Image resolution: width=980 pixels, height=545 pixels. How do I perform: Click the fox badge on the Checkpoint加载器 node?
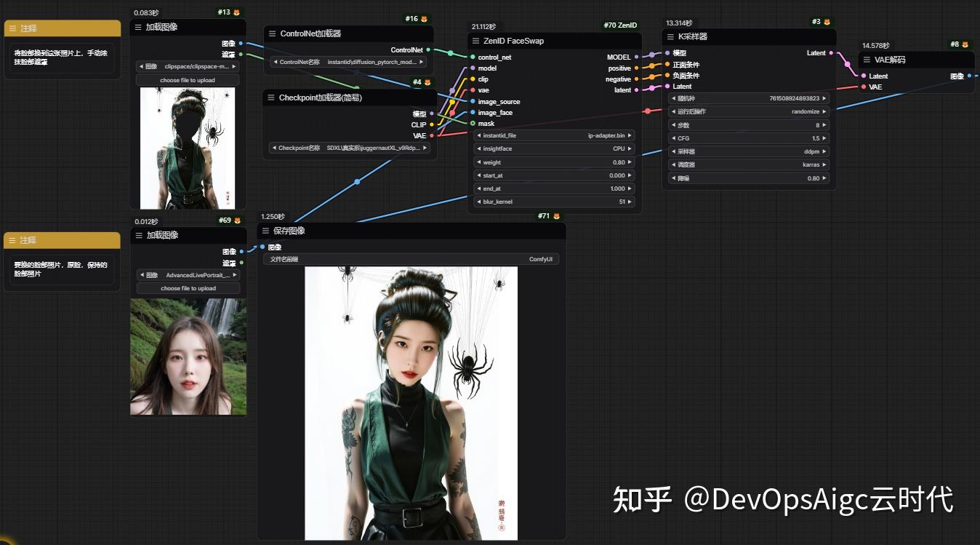tap(428, 81)
